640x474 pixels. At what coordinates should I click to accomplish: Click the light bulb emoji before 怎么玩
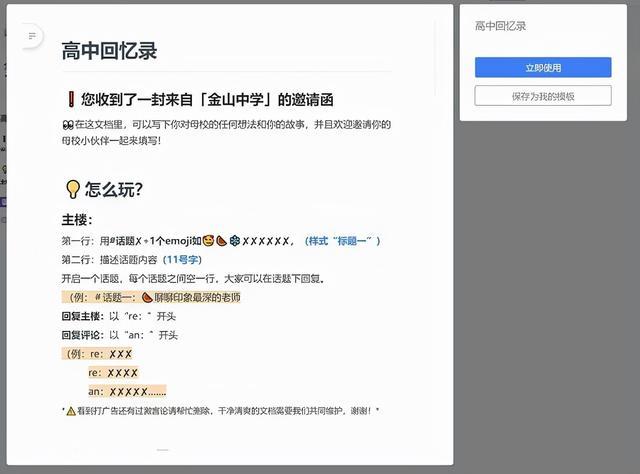(73, 189)
